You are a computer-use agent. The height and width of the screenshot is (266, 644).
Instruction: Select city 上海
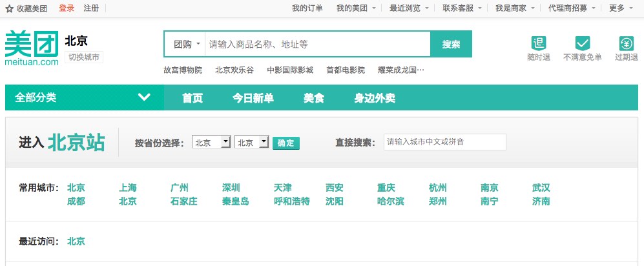[x=128, y=188]
